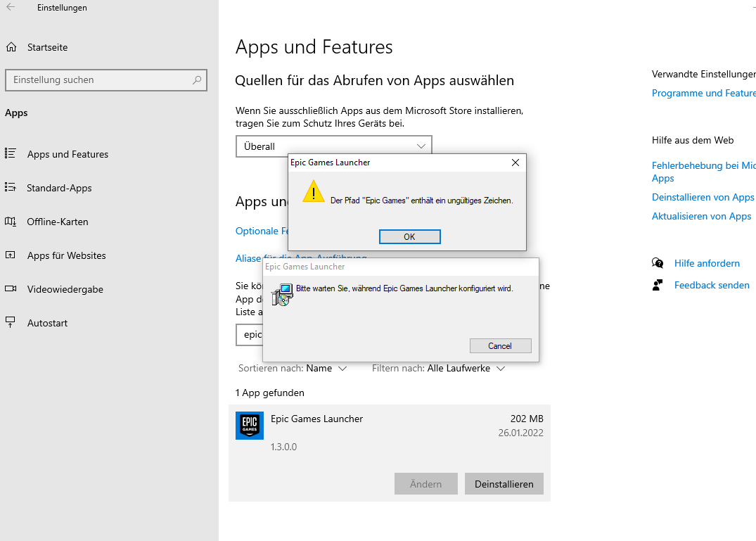Click the yellow warning icon in dialog

coord(314,191)
